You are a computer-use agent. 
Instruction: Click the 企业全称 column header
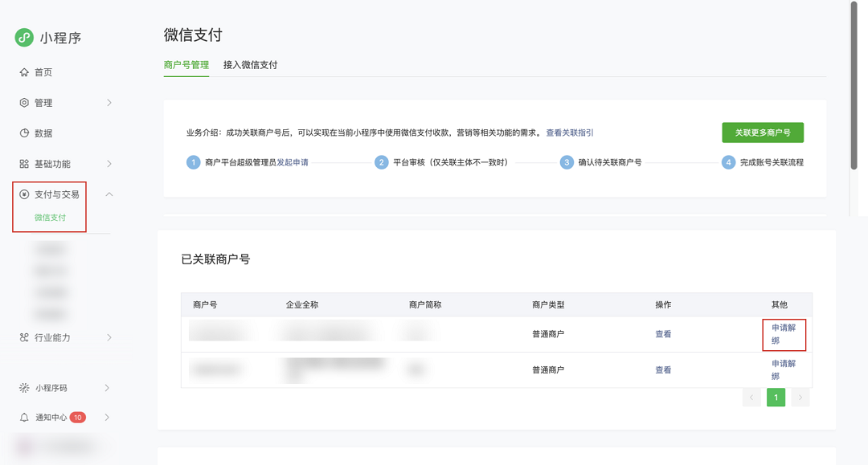(x=301, y=304)
